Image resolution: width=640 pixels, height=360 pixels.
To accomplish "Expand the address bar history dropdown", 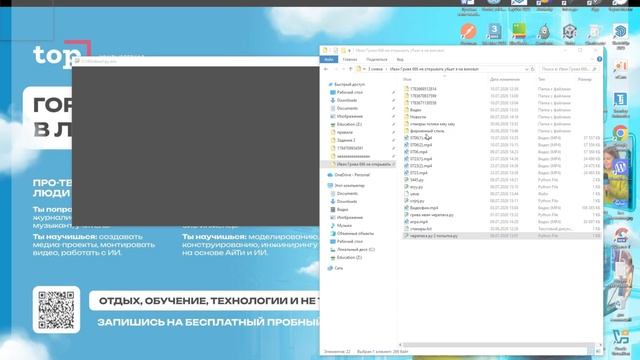I will (527, 69).
